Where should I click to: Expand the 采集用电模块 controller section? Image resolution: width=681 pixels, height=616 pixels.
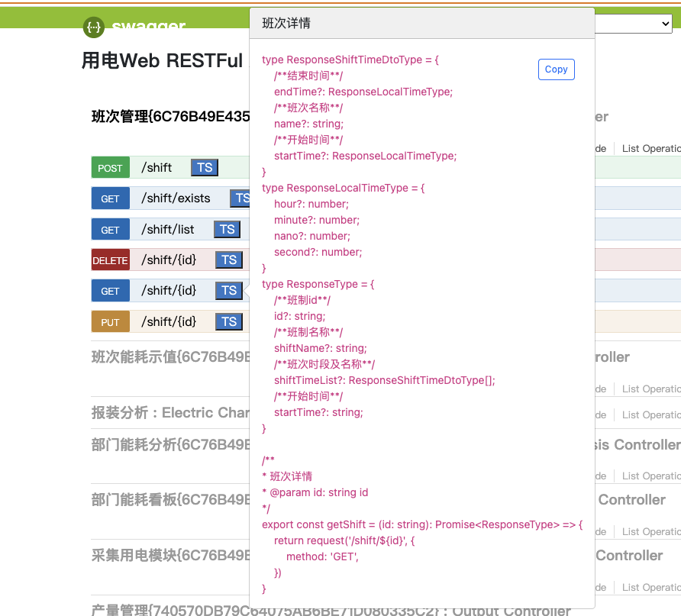pos(171,555)
